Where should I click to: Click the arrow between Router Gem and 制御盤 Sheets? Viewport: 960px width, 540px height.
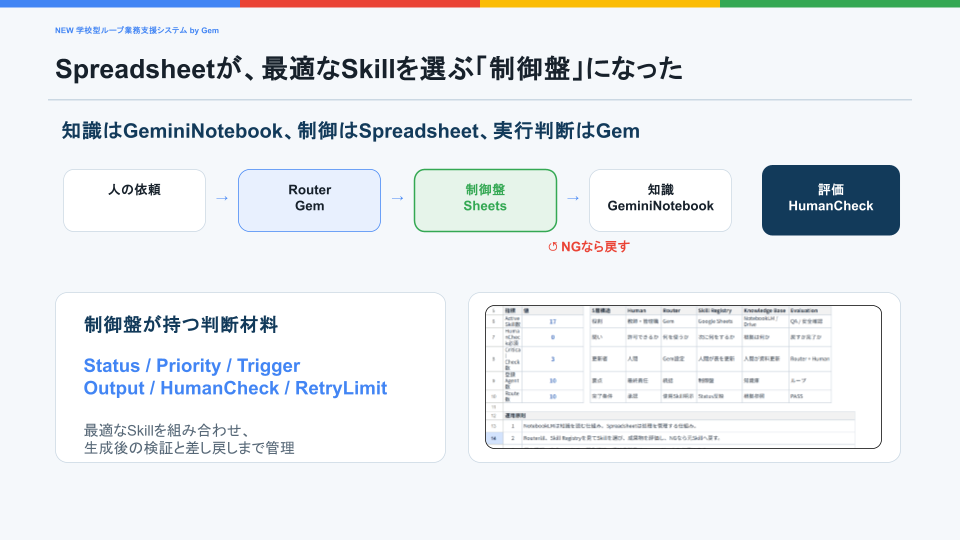(397, 198)
